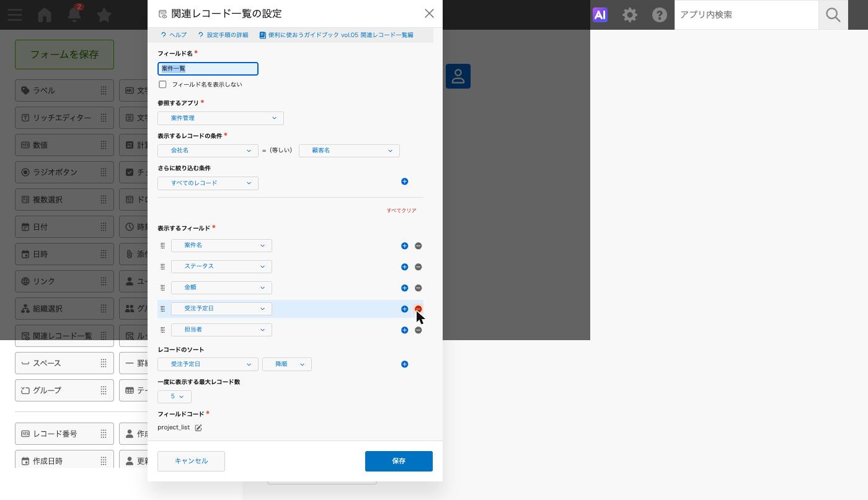The image size is (868, 500).
Task: Add a field after 案件名 row
Action: [x=404, y=246]
